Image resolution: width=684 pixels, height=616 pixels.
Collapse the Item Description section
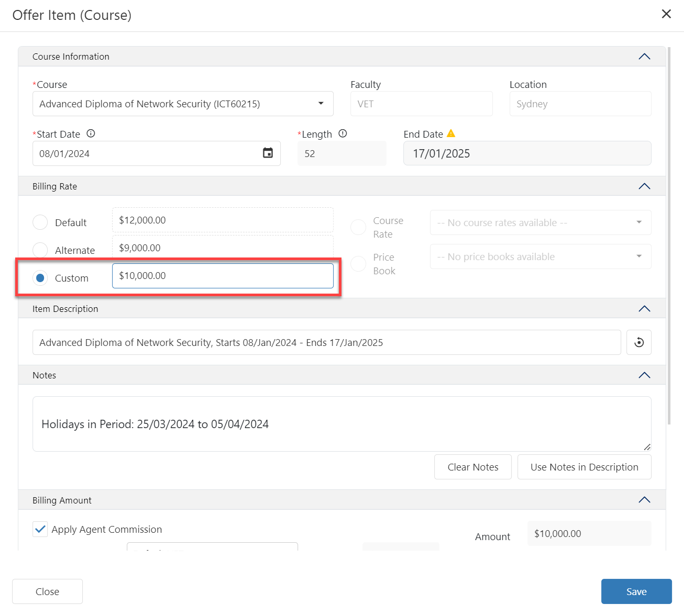click(644, 309)
